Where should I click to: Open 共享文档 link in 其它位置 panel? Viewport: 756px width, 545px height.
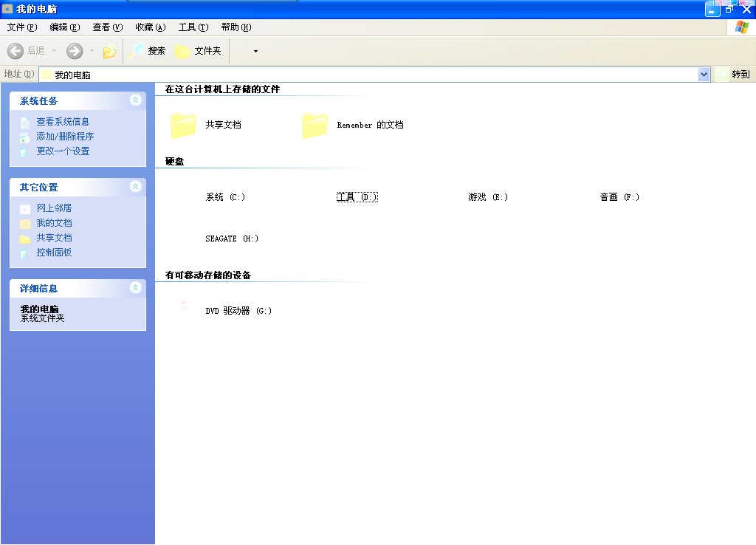(x=54, y=238)
